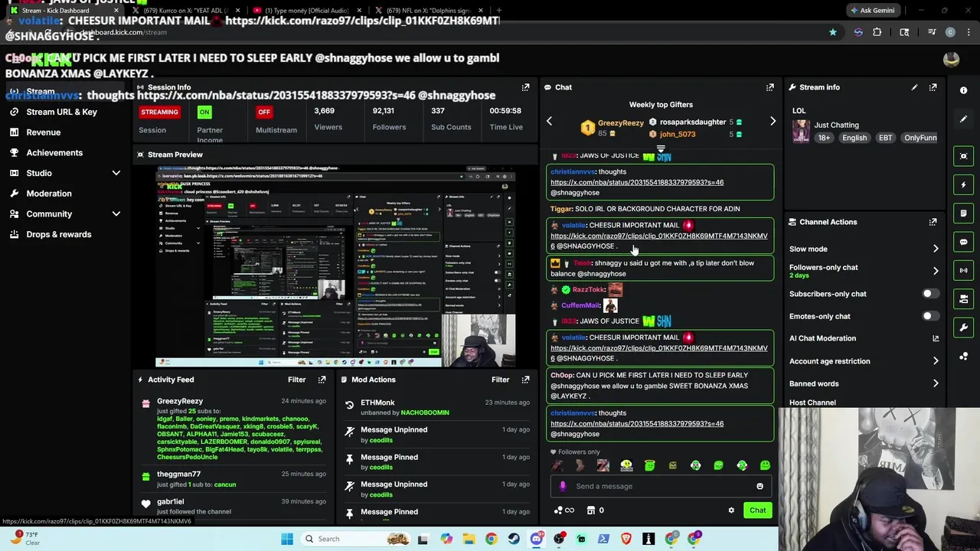Toggle the notes panel icon in right rail

click(x=963, y=213)
